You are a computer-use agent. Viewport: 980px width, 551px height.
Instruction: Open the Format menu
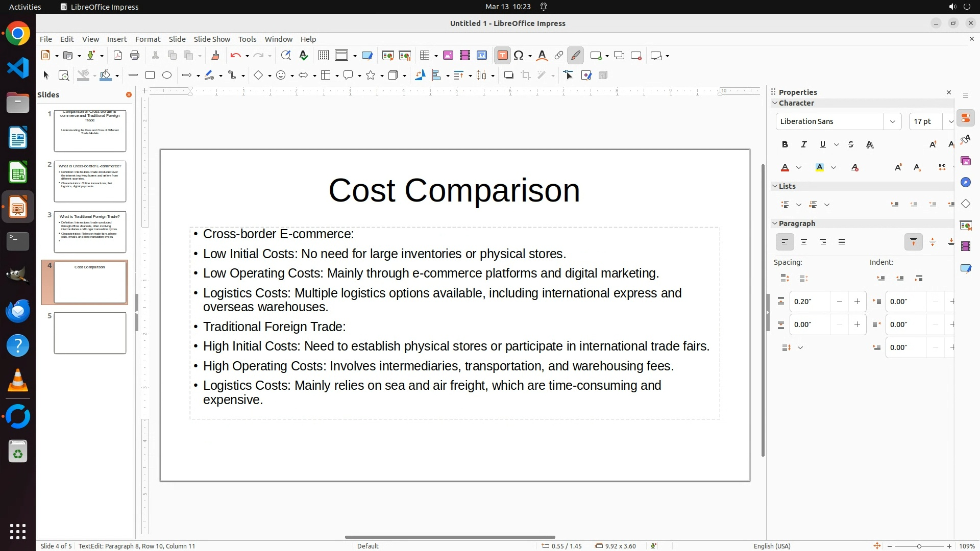coord(148,39)
